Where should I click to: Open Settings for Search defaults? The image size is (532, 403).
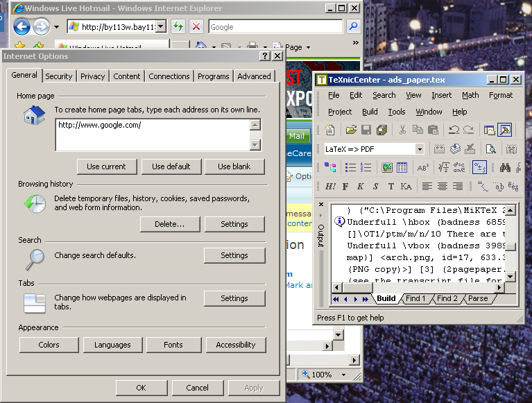(x=234, y=255)
